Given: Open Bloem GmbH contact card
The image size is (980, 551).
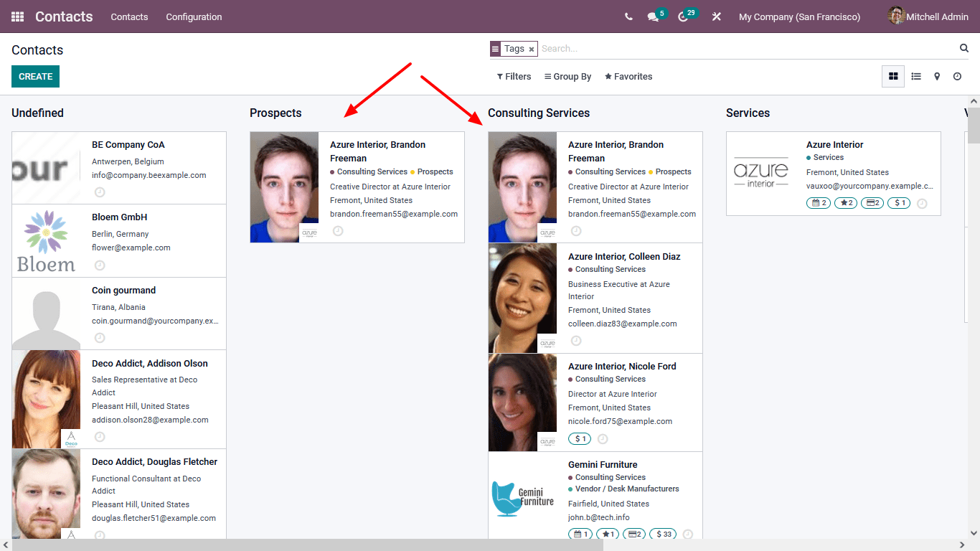Looking at the screenshot, I should point(119,241).
